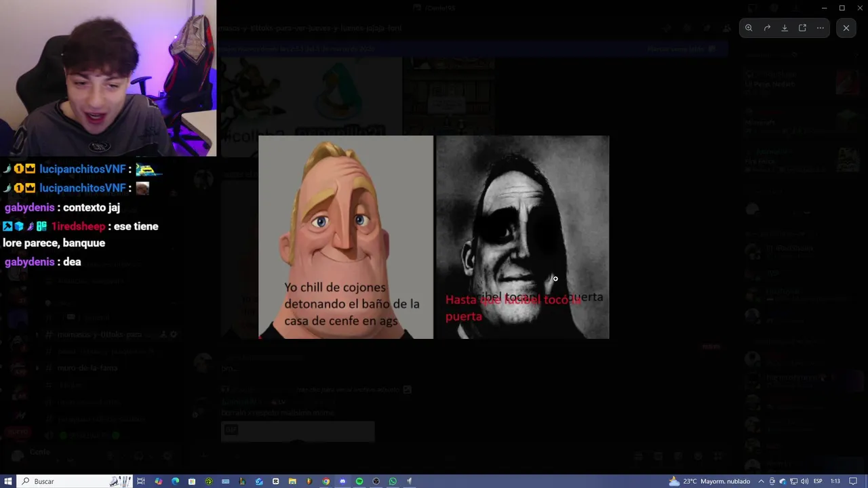Open Google Chrome from the taskbar
The width and height of the screenshot is (868, 488).
click(x=326, y=481)
